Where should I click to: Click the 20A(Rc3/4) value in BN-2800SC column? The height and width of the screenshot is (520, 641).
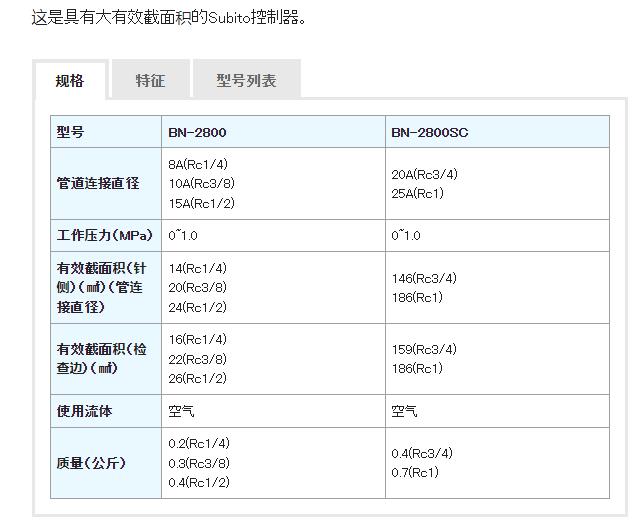(x=424, y=174)
